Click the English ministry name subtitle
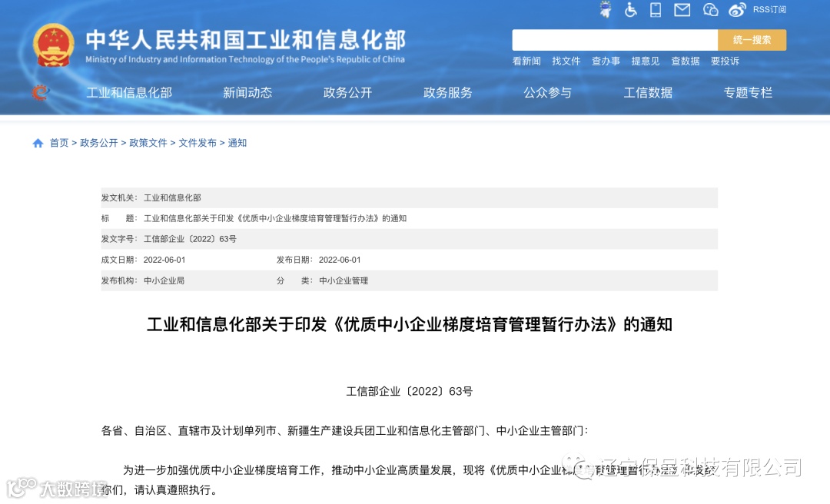This screenshot has width=830, height=504. click(x=245, y=59)
